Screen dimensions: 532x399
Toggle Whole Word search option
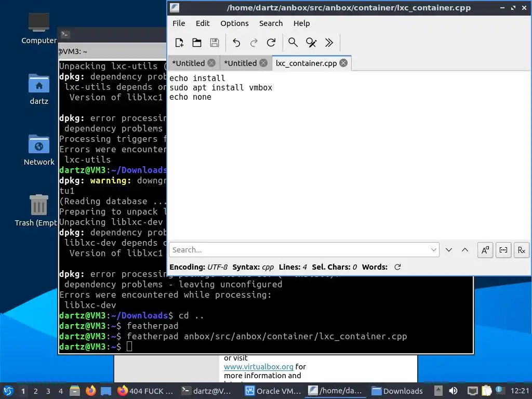(x=503, y=250)
